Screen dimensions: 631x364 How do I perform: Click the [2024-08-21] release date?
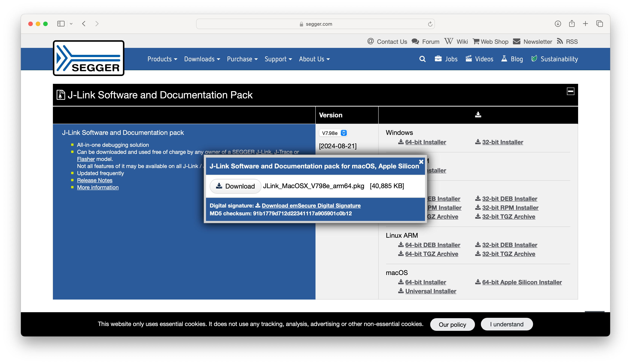[338, 146]
